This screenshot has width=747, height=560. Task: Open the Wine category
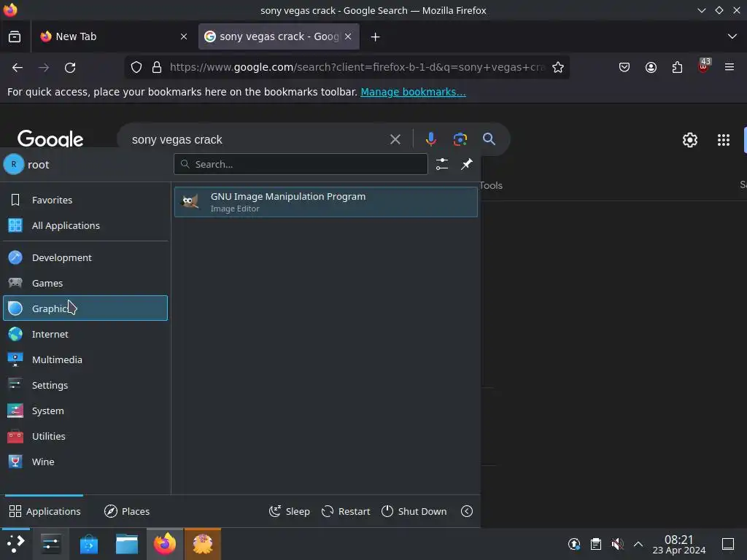click(86, 462)
